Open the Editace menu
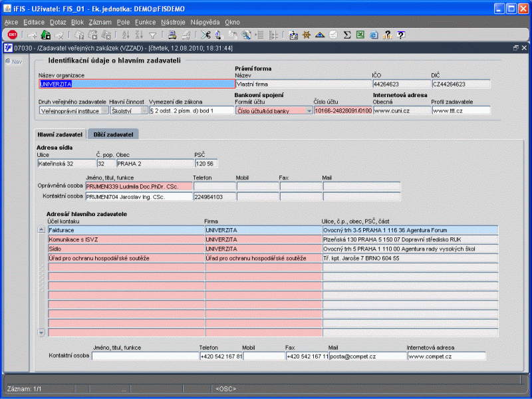532x399 pixels. (34, 22)
